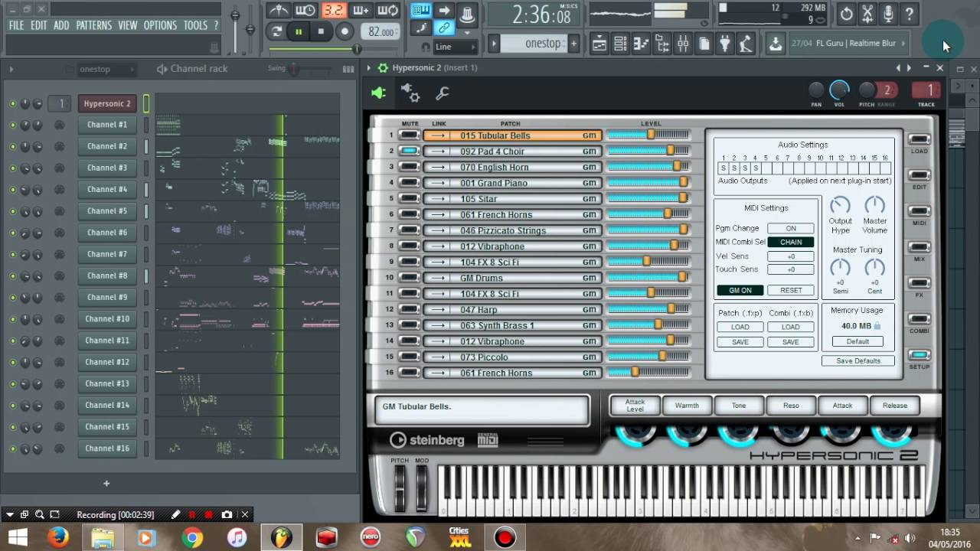Unmute Hypersonic part 2 Pad 4 Choir
This screenshot has height=551, width=980.
[x=410, y=151]
